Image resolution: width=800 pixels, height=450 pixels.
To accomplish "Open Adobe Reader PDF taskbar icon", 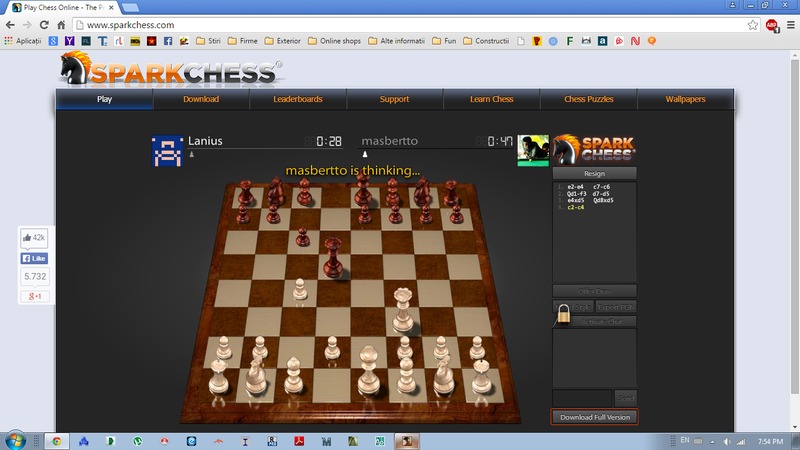I will [x=299, y=441].
